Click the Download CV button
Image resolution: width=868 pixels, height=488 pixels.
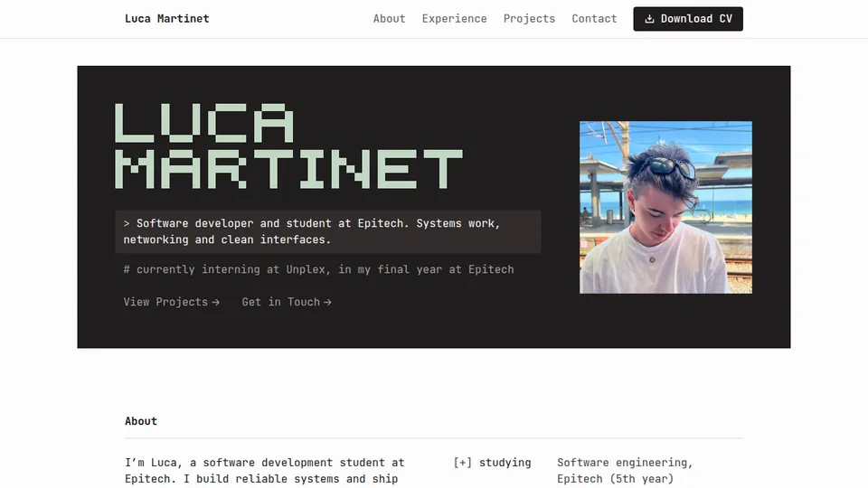tap(688, 19)
